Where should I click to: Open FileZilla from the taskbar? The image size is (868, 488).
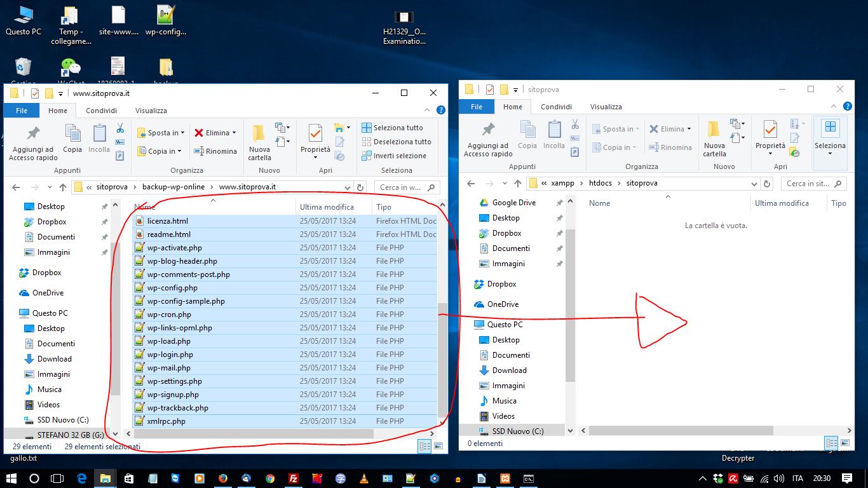[294, 478]
